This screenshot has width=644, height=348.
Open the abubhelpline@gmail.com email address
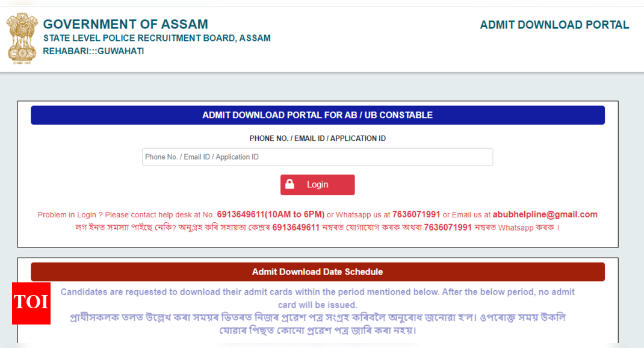[x=545, y=214]
